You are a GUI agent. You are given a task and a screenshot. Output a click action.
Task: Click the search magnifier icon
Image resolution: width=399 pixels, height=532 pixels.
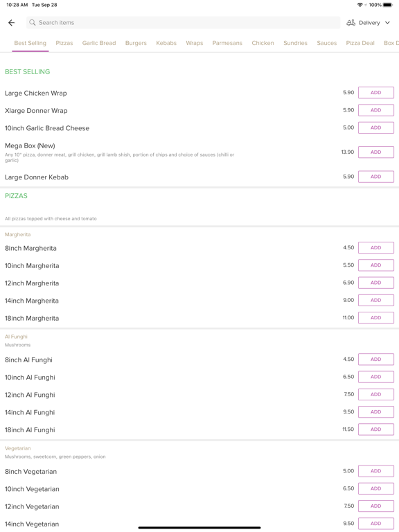coord(33,23)
